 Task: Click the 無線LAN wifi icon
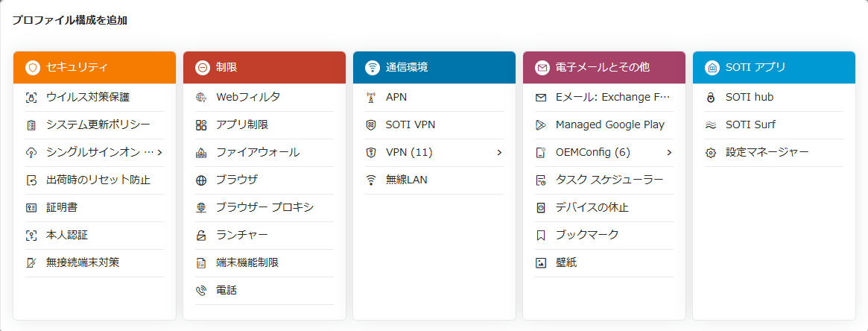click(371, 180)
